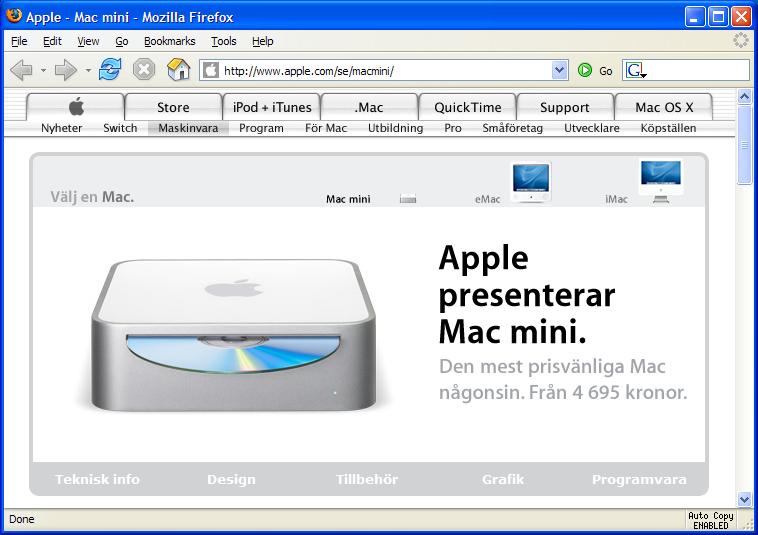Click the Forward arrow toolbar button
758x535 pixels.
[x=65, y=71]
